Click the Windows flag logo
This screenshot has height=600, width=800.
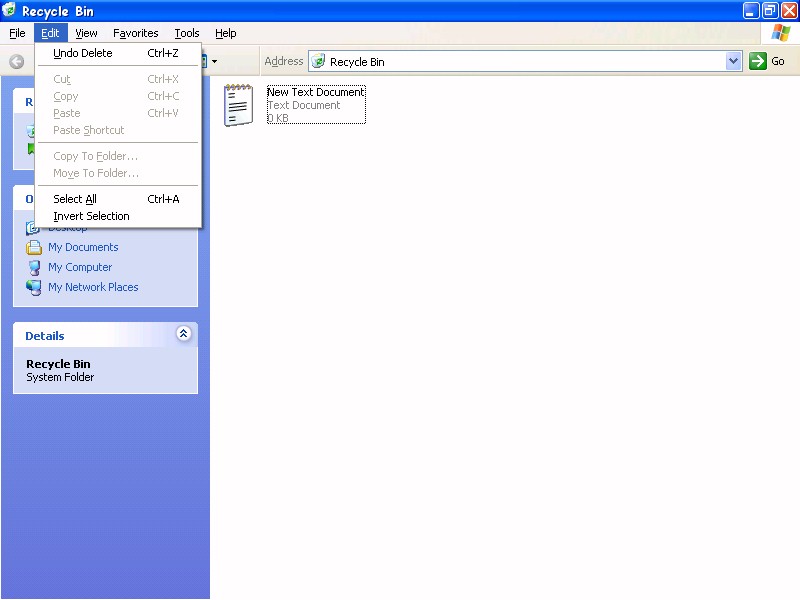click(x=780, y=33)
